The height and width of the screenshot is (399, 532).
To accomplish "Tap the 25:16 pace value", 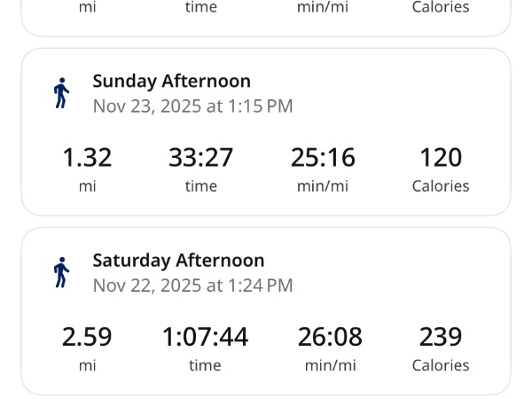I will click(323, 158).
